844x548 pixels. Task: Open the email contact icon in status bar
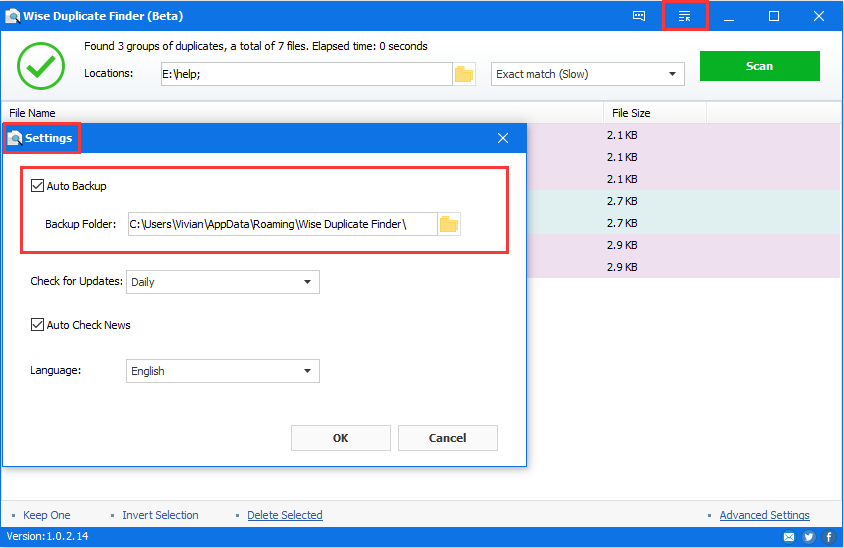pyautogui.click(x=789, y=537)
